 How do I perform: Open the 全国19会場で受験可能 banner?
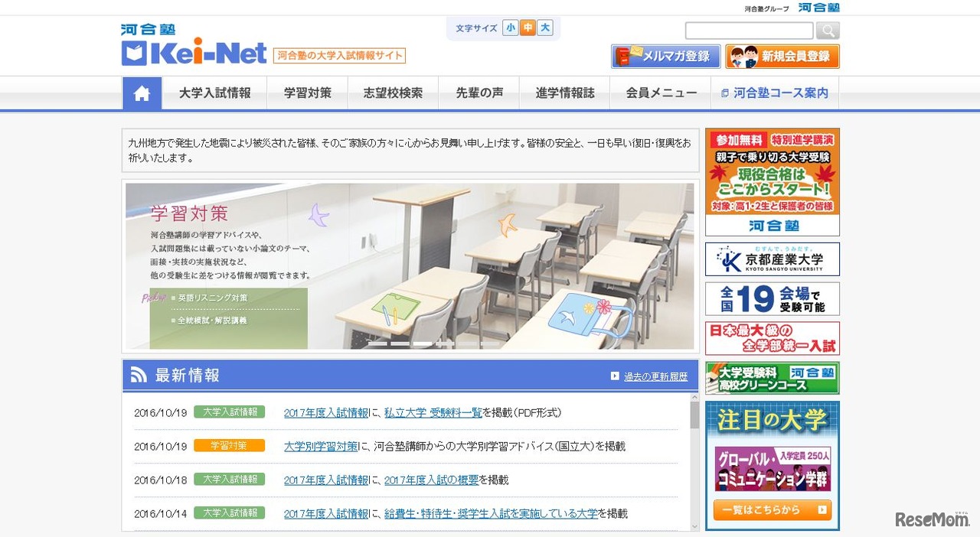pos(772,299)
